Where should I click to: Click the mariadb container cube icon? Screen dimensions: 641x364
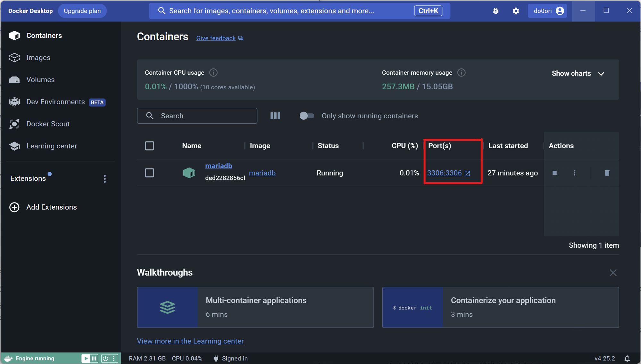pos(189,173)
